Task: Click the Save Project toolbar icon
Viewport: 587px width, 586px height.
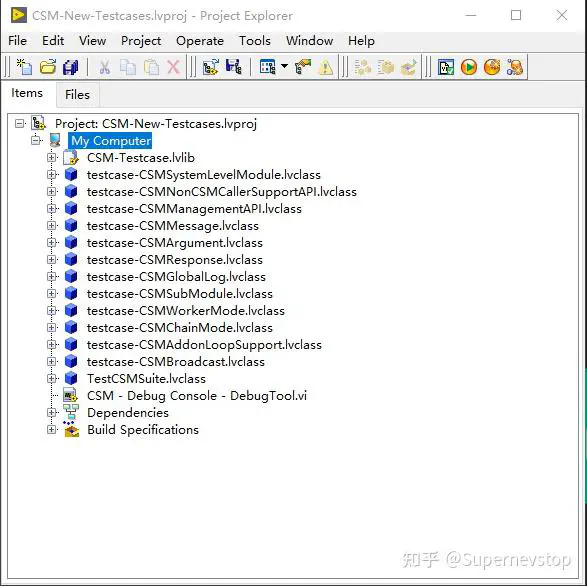Action: (x=234, y=67)
